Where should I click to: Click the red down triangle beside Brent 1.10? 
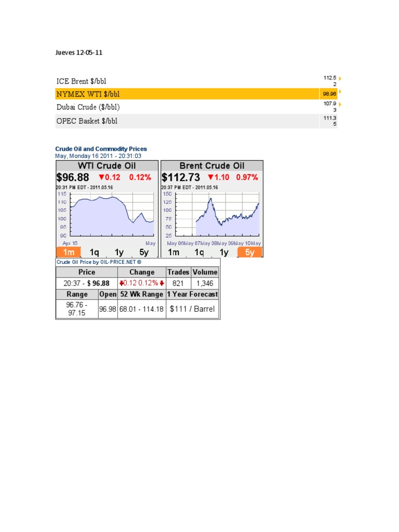211,177
